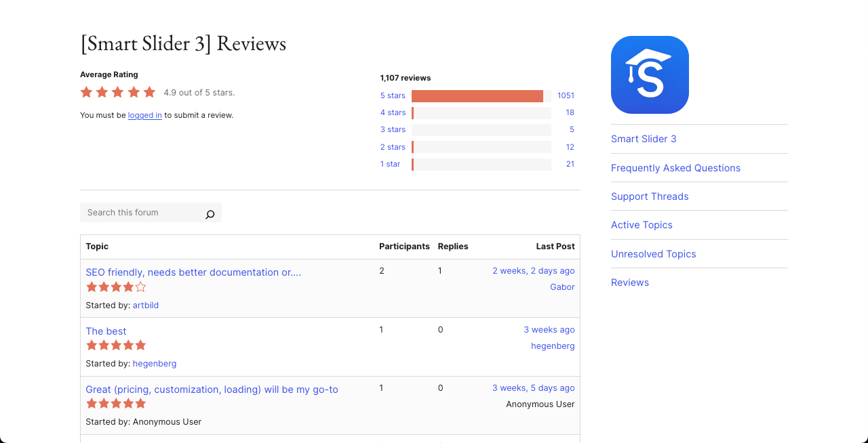Open the 1 star reviews count 21
The width and height of the screenshot is (868, 443).
[x=570, y=164]
